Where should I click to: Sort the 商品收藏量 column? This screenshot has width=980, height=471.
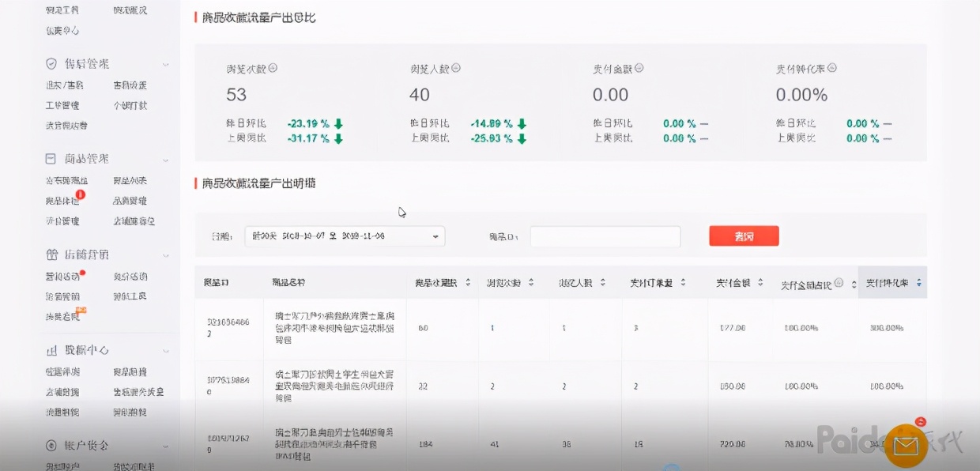point(466,281)
